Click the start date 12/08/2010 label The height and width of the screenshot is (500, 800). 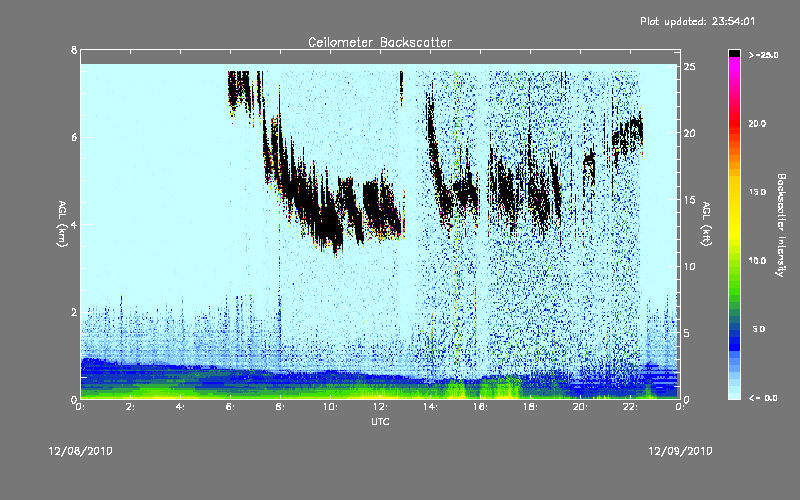(x=81, y=451)
